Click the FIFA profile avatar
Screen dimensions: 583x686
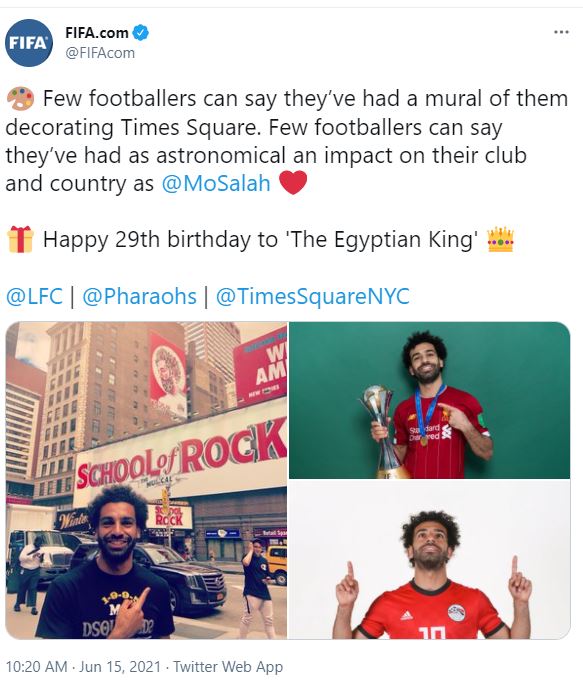click(29, 43)
